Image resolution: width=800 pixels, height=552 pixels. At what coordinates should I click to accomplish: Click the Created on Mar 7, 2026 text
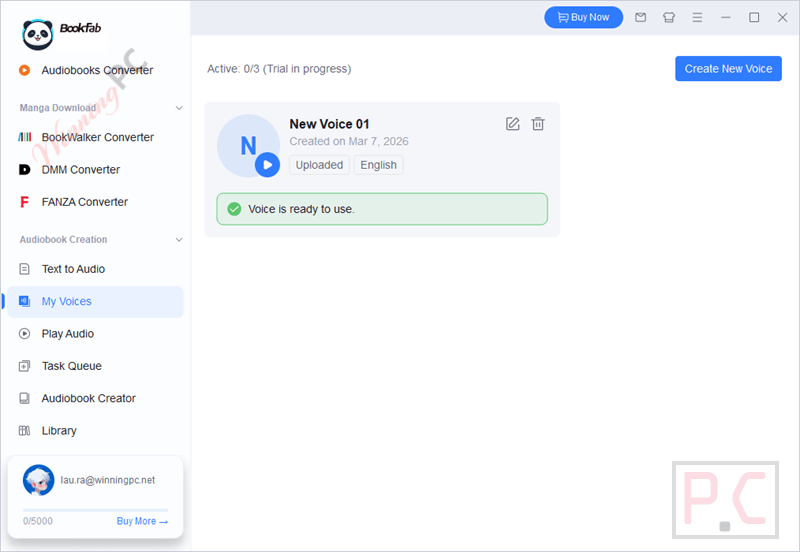pyautogui.click(x=349, y=141)
